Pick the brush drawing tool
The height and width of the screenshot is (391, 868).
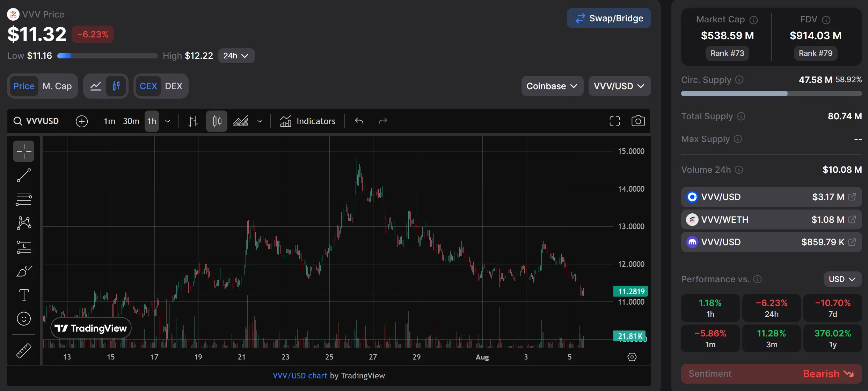(24, 271)
